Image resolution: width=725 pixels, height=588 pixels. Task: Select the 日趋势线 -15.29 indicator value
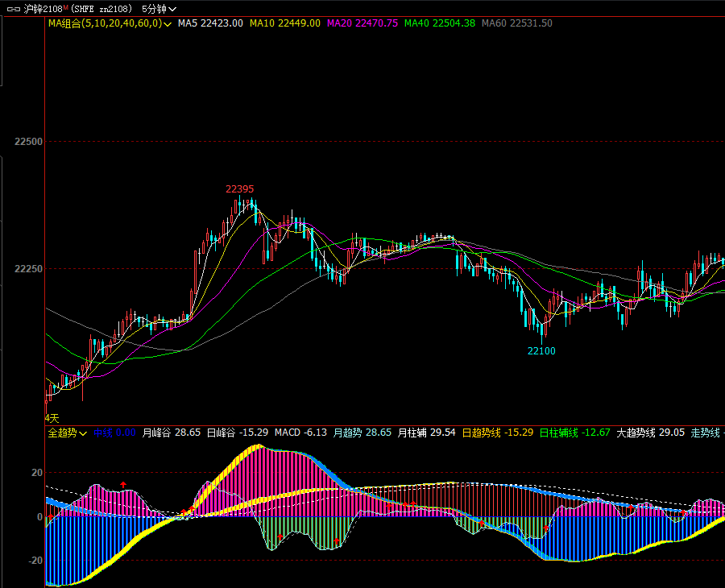pyautogui.click(x=498, y=433)
